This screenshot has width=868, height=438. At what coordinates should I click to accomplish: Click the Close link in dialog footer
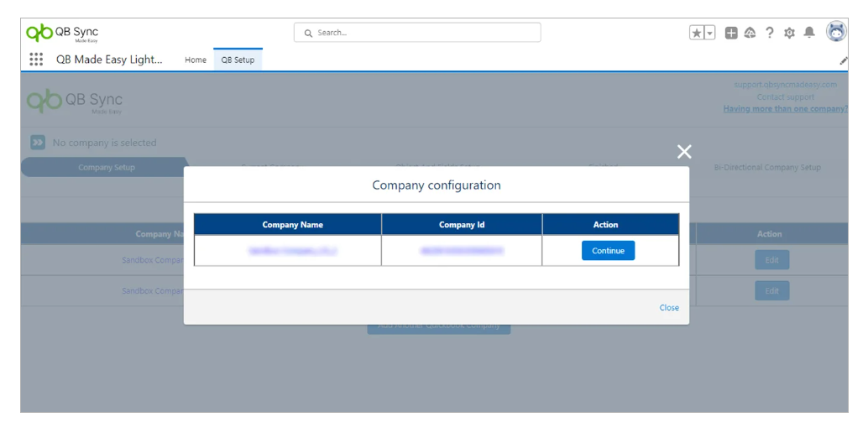click(669, 307)
